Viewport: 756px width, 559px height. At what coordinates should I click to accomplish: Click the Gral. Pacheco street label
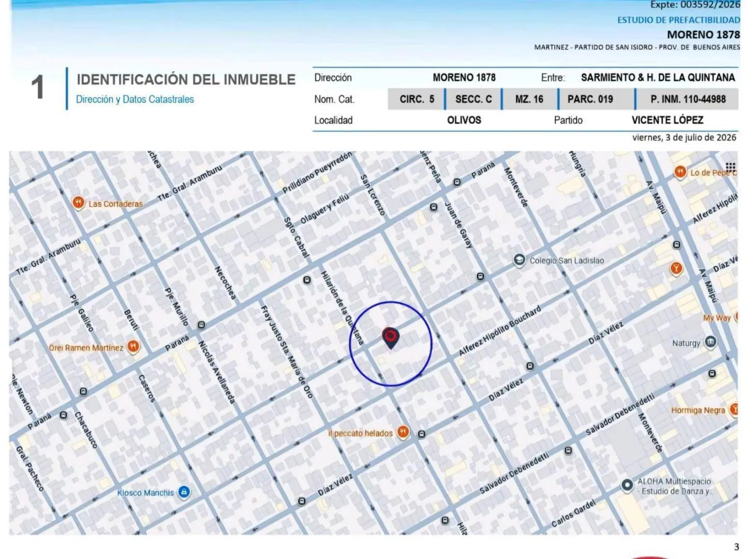(x=29, y=468)
